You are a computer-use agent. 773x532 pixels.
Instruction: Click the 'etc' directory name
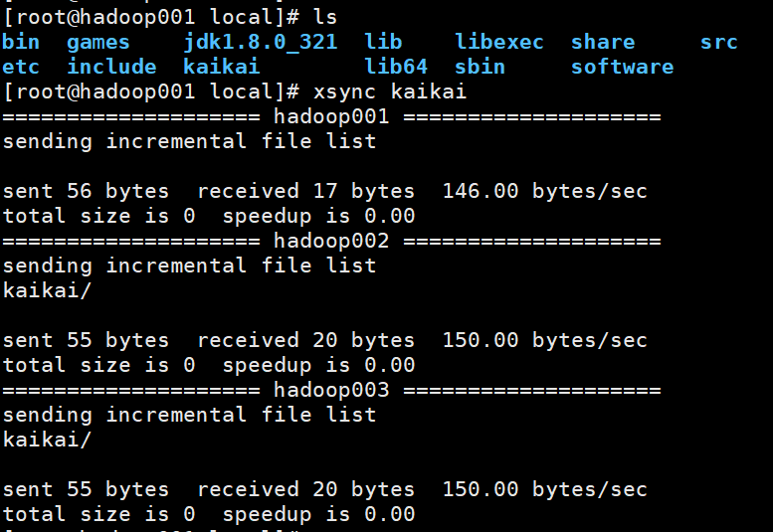(x=21, y=68)
